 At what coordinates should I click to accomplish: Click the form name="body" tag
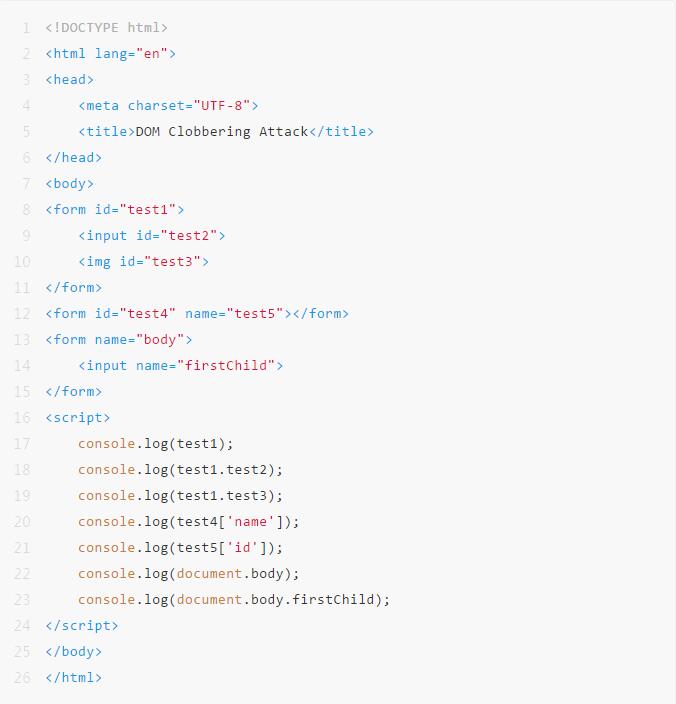[119, 340]
